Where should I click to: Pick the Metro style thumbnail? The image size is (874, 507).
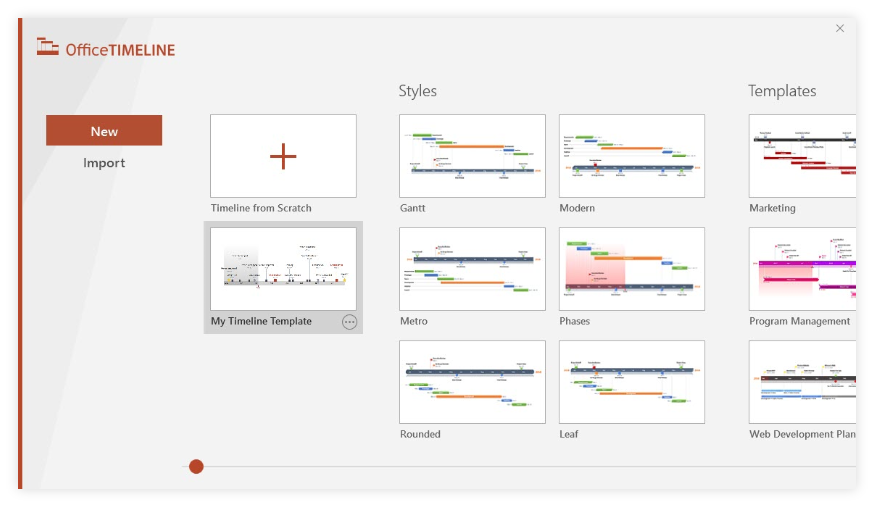pyautogui.click(x=472, y=269)
